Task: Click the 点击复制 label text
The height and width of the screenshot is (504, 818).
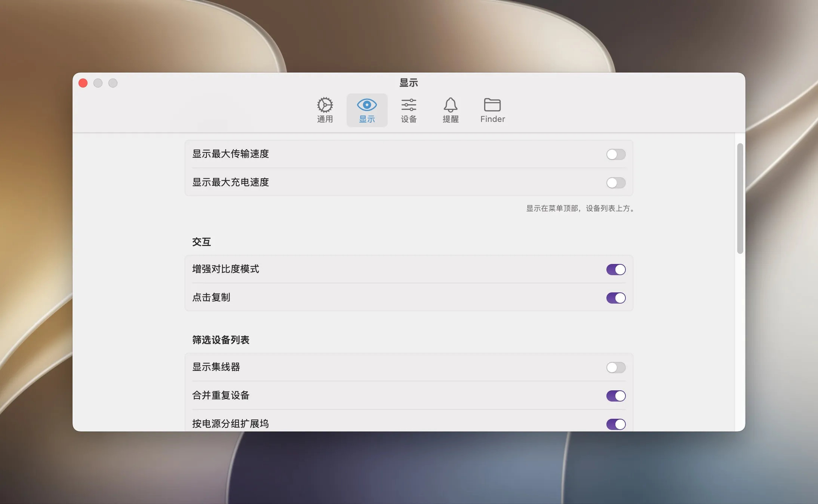Action: click(211, 298)
